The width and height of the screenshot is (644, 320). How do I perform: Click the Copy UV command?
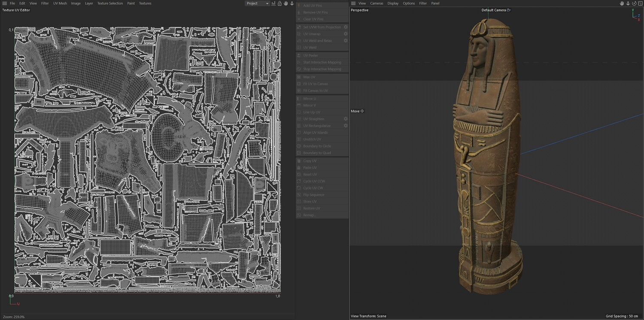[322, 161]
